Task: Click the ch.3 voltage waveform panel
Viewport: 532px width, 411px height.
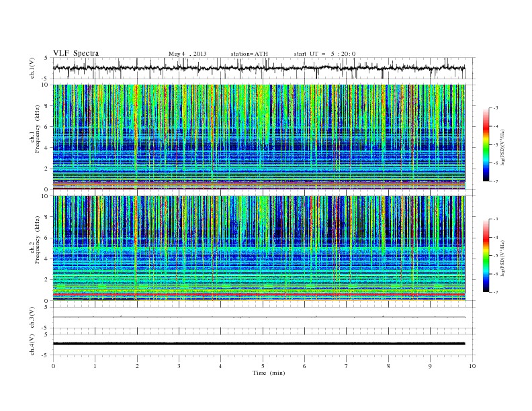Action: [x=264, y=318]
